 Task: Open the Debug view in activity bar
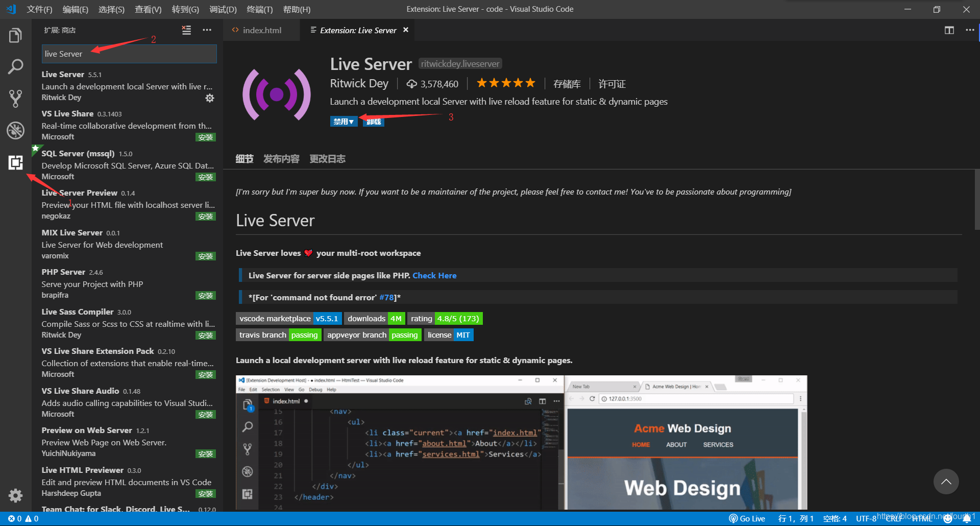15,130
